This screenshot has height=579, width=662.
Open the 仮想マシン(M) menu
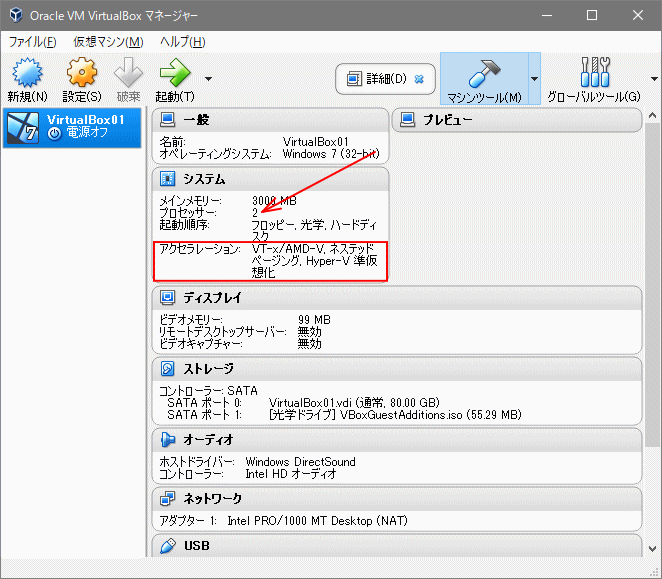[x=109, y=42]
